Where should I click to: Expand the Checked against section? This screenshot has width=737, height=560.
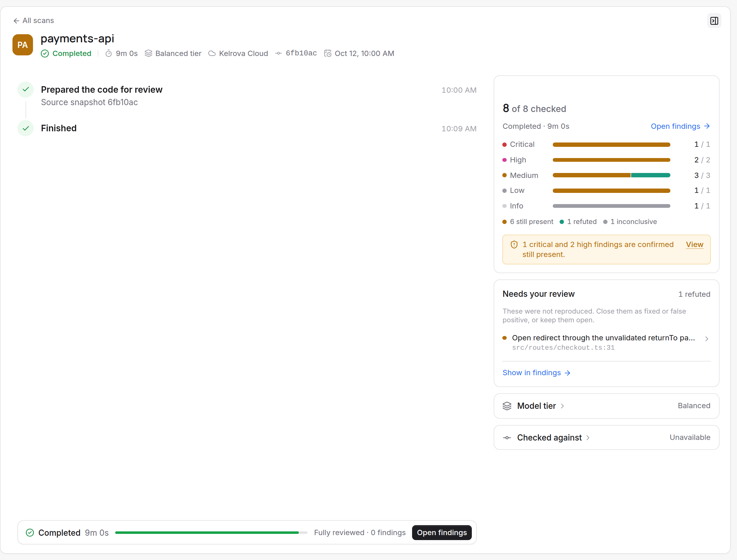coord(606,437)
